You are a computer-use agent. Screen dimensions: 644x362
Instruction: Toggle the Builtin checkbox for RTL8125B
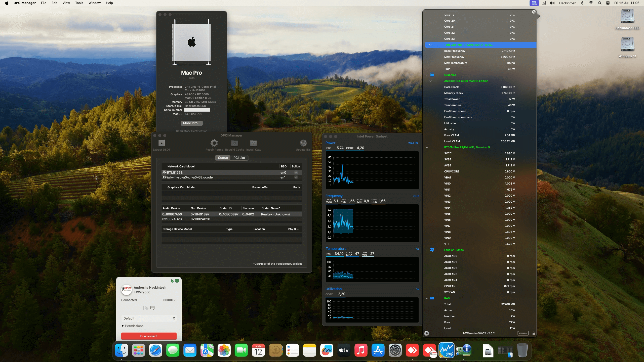296,172
